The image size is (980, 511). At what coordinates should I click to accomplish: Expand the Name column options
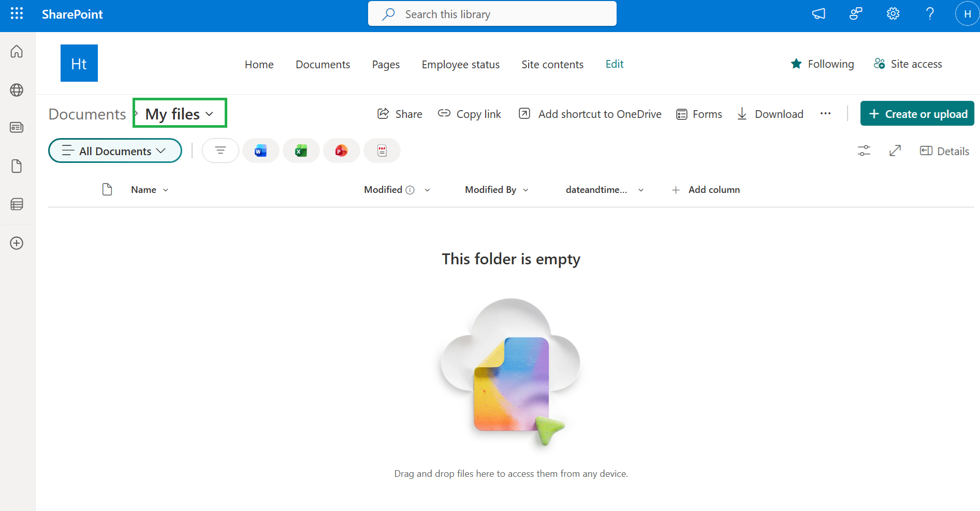pyautogui.click(x=166, y=190)
